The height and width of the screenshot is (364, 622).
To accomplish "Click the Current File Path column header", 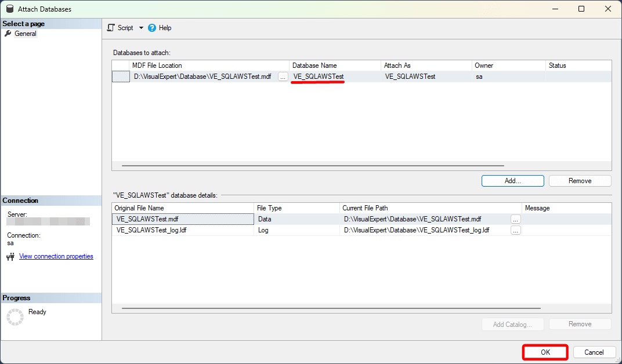I will (431, 208).
